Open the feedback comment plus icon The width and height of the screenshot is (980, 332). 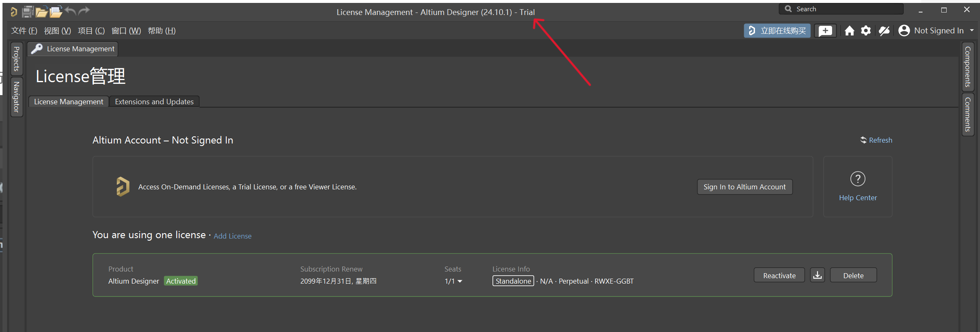pyautogui.click(x=825, y=31)
